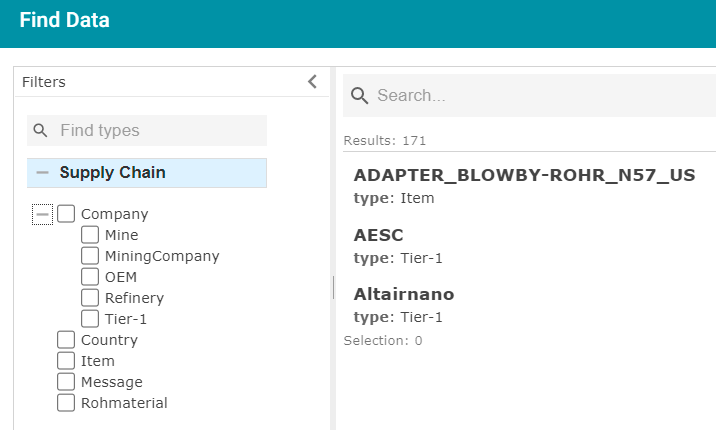
Task: Enable the Mine filter checkbox
Action: [90, 235]
